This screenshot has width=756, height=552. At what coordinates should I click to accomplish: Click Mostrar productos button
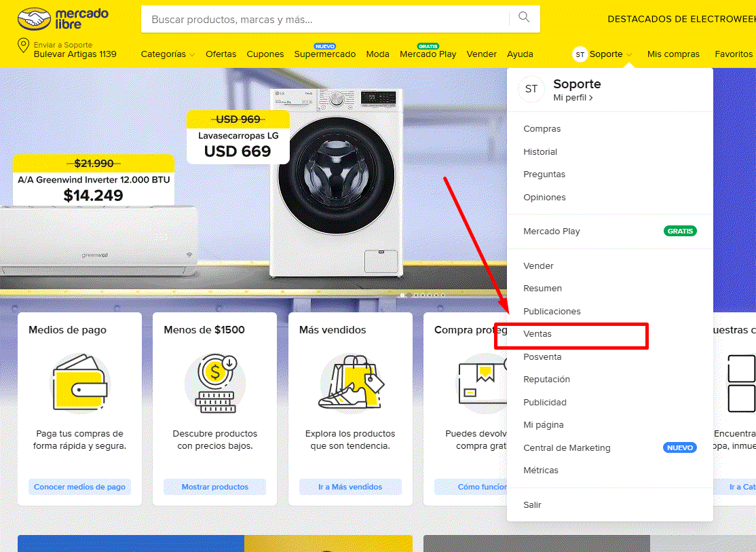point(215,487)
